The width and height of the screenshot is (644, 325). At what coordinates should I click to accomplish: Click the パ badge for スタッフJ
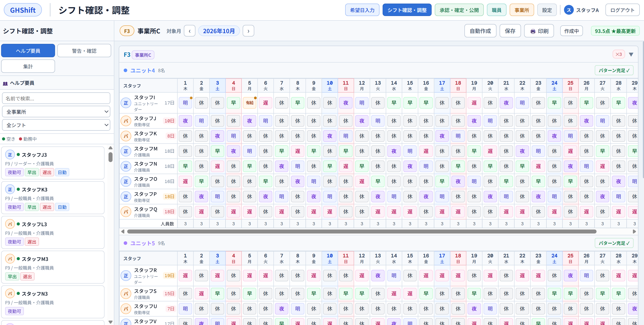pos(126,121)
